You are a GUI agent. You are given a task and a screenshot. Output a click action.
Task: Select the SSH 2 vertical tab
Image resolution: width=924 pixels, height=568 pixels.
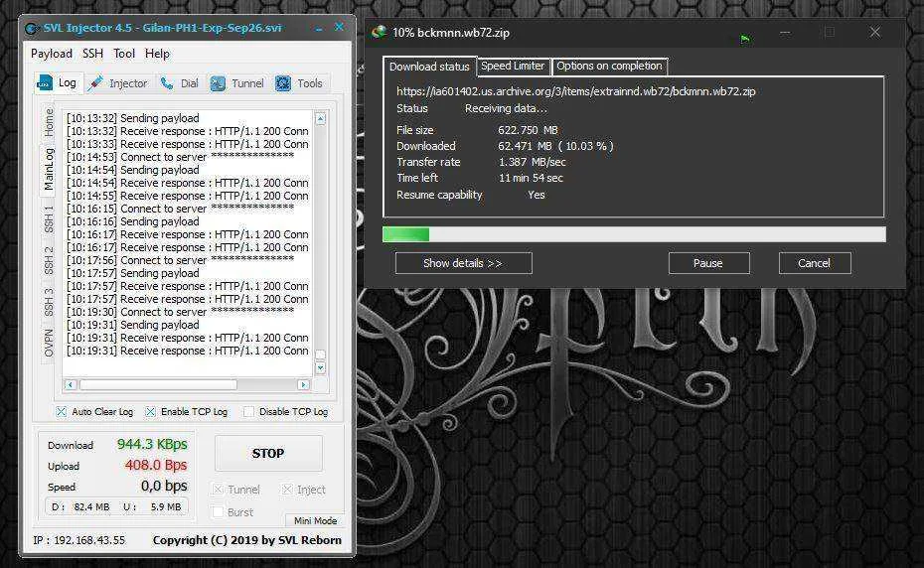pyautogui.click(x=49, y=260)
